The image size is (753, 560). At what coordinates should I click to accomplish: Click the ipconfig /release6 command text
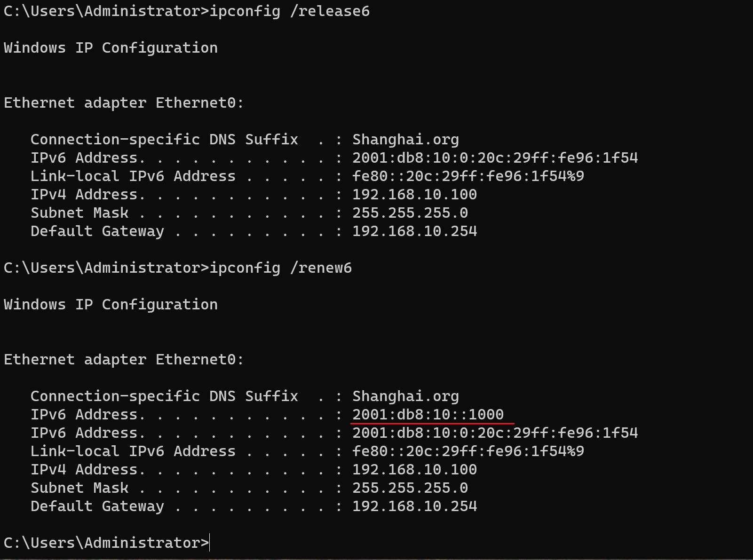(x=290, y=11)
